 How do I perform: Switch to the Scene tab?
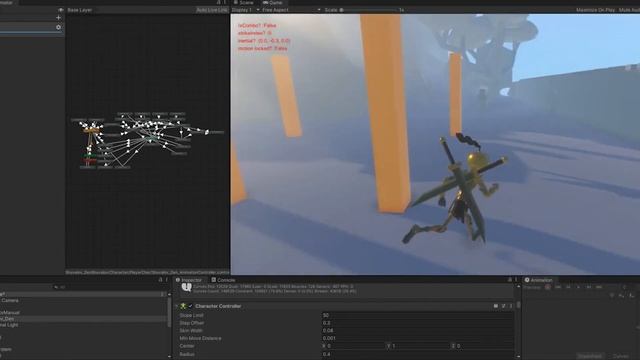[244, 2]
